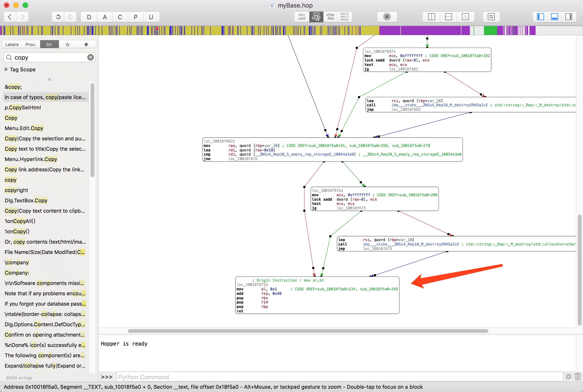Image resolution: width=583 pixels, height=392 pixels.
Task: Expand the Tag Scope section
Action: [x=7, y=69]
